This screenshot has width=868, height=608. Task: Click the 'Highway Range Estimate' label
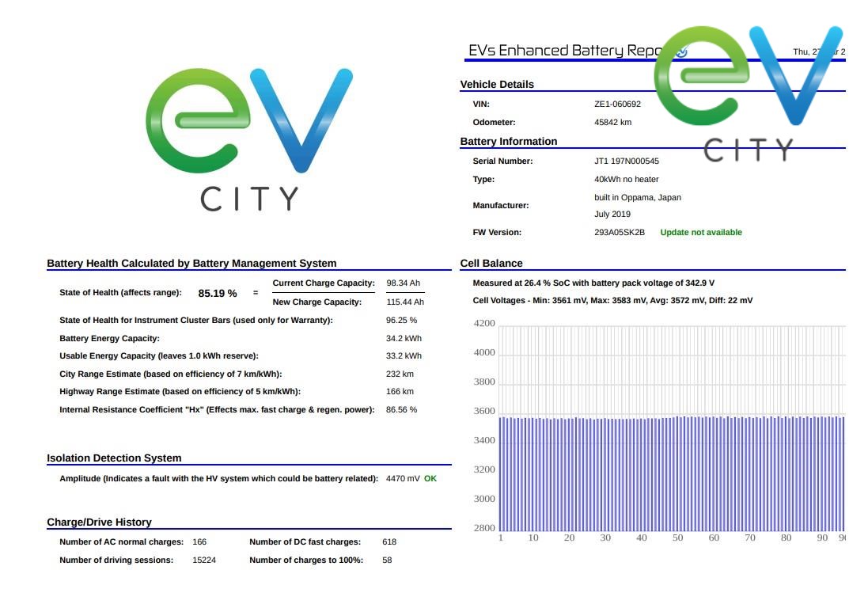pyautogui.click(x=180, y=392)
